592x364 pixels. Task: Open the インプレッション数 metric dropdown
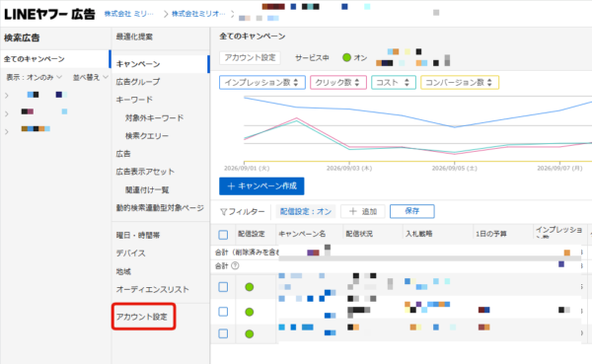click(262, 82)
